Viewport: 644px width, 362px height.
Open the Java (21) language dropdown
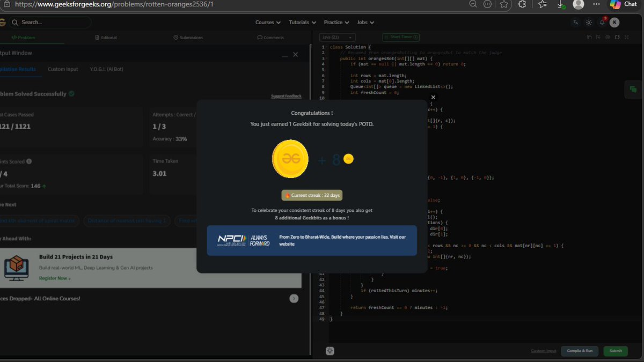click(x=337, y=37)
